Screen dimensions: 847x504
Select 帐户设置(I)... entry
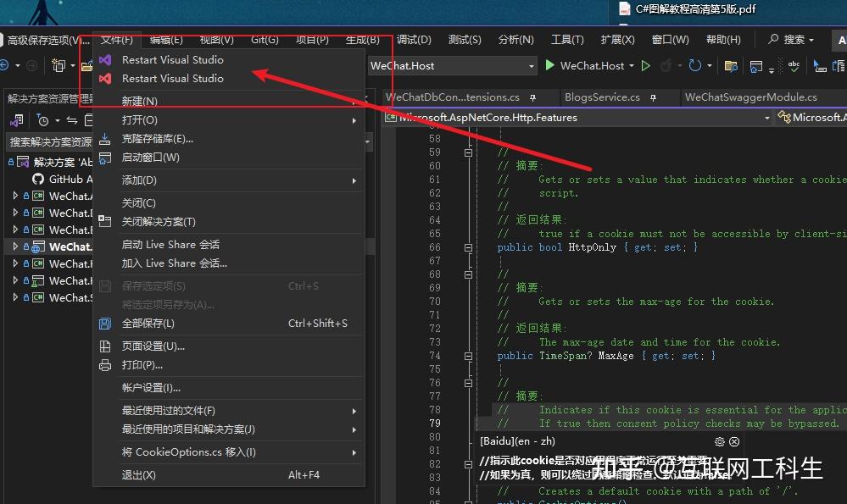[x=228, y=387]
